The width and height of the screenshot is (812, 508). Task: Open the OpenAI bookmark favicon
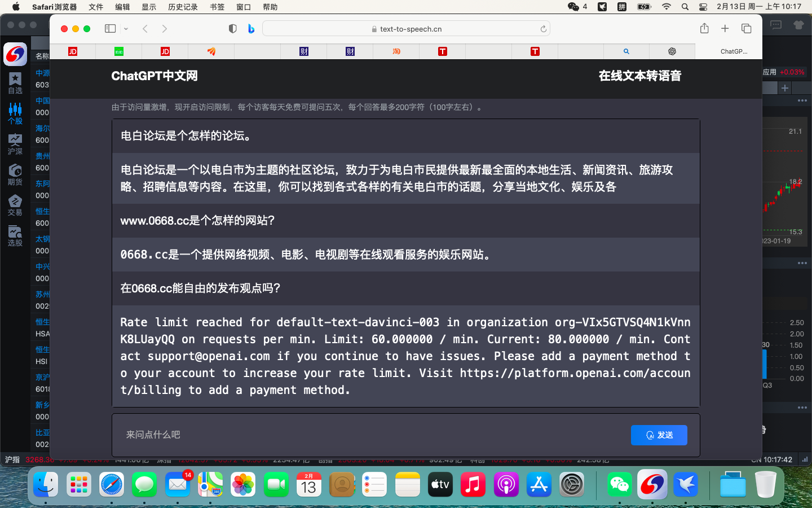672,51
